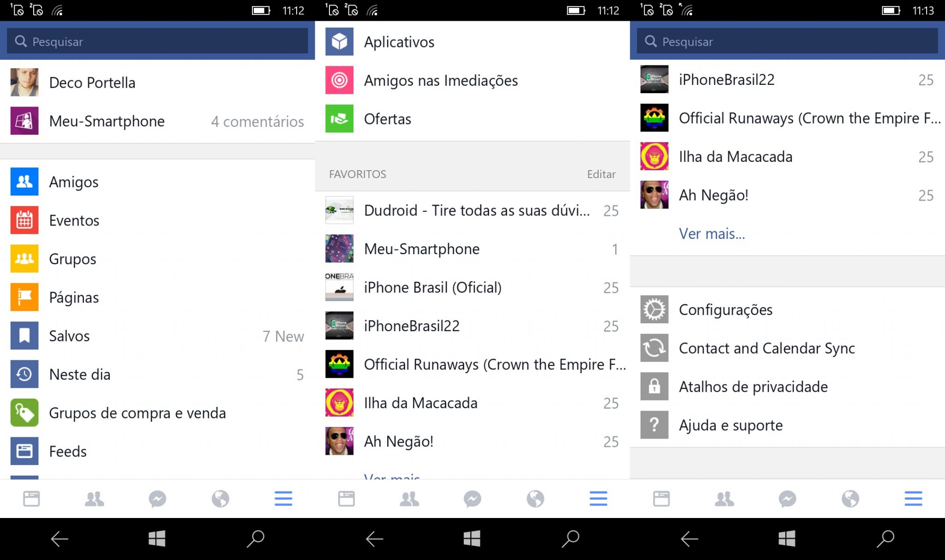
Task: Tap the Neste dia clock icon
Action: 24,374
